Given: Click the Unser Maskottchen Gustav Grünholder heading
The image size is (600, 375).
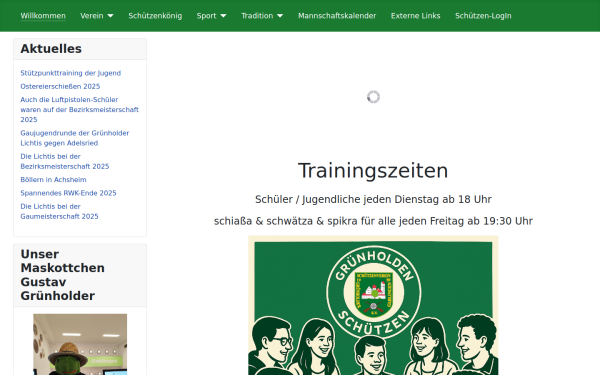Looking at the screenshot, I should pyautogui.click(x=62, y=275).
